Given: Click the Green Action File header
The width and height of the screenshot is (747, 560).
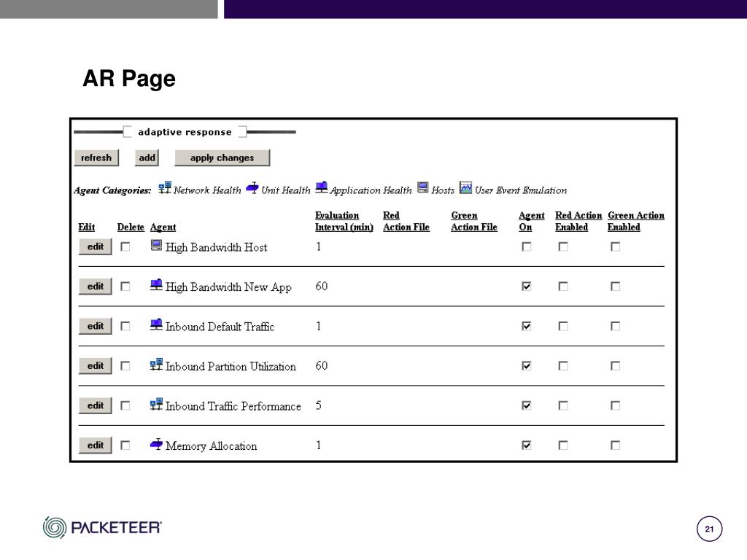Looking at the screenshot, I should click(474, 222).
